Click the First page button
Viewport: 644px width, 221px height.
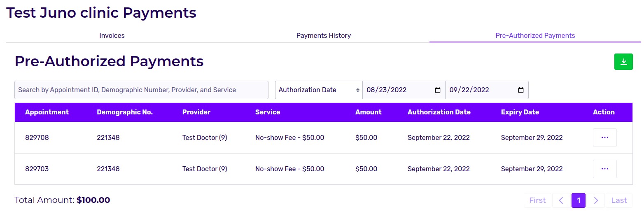coord(537,200)
